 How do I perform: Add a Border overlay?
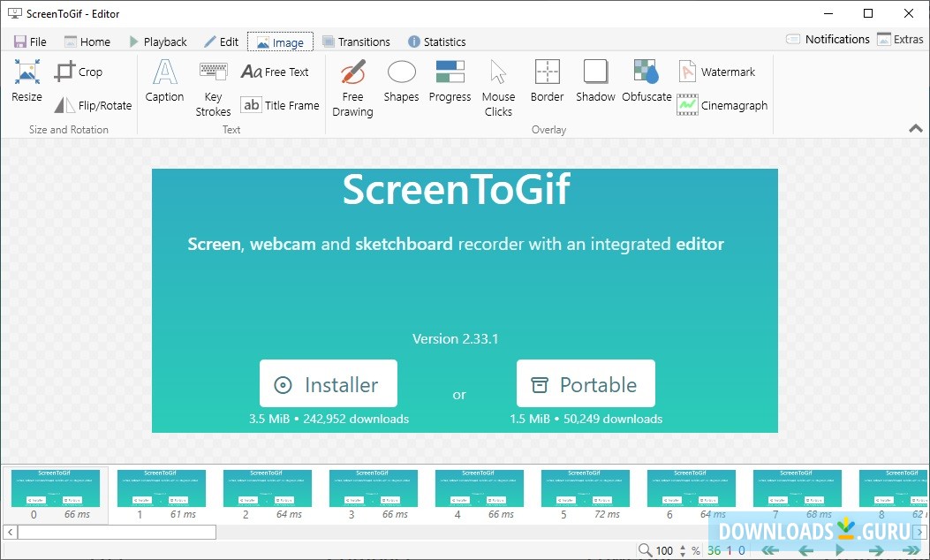pyautogui.click(x=547, y=86)
